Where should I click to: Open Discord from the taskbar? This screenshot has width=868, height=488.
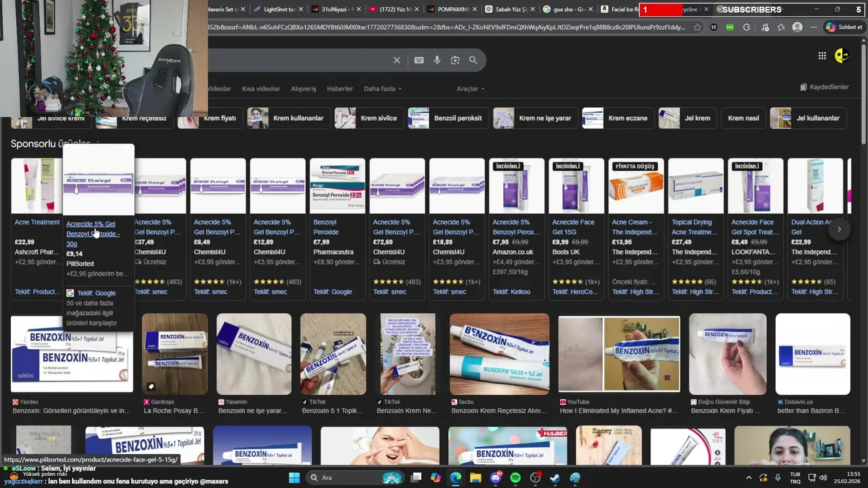point(495,478)
